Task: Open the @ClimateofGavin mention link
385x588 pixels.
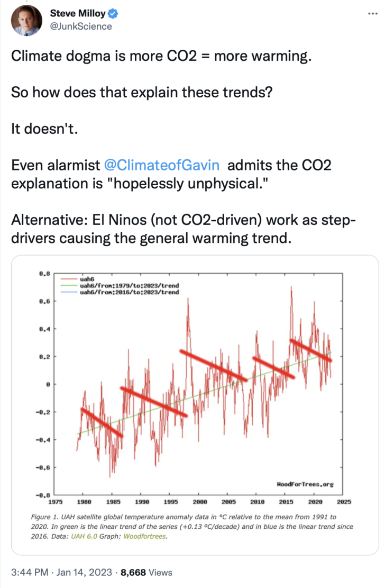Action: pos(162,165)
